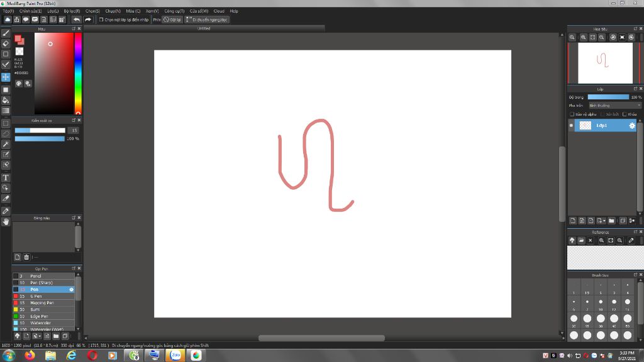Open the Công cụ(T) menu

[174, 11]
